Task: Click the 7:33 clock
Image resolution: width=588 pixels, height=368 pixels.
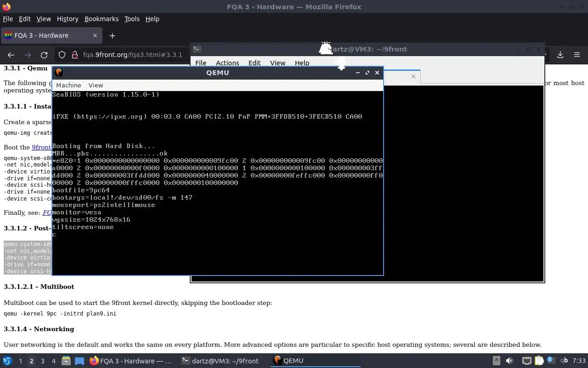Action: [579, 361]
